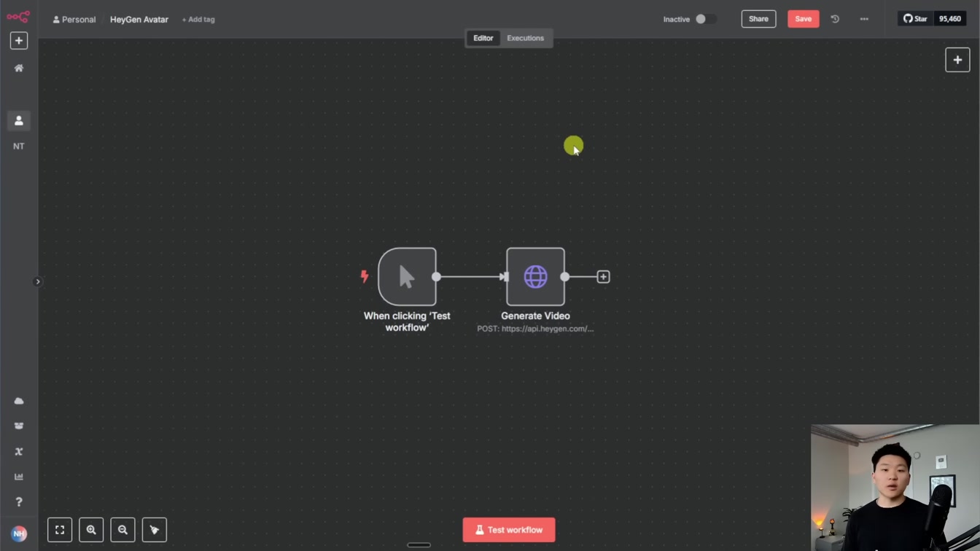Switch to the Editor tab
The image size is (980, 551).
pyautogui.click(x=483, y=38)
